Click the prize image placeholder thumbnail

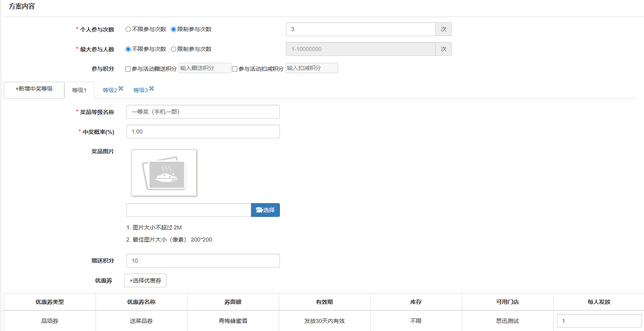(x=164, y=173)
